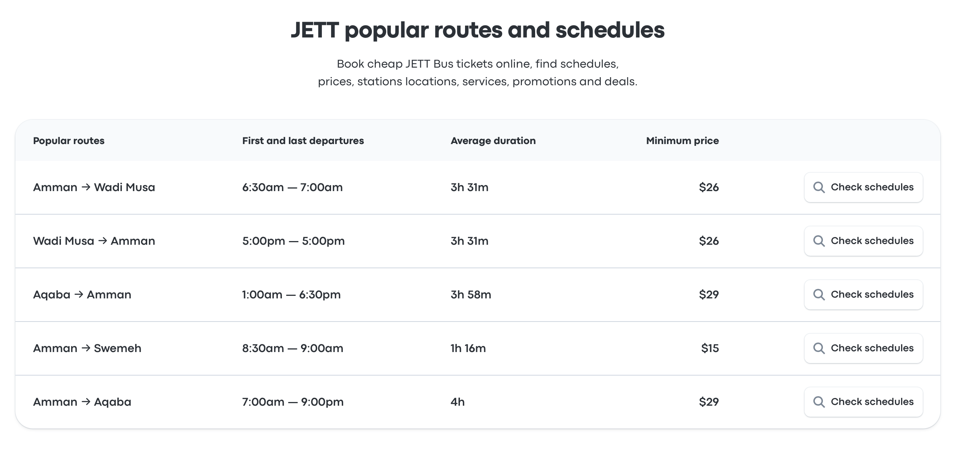Click the magnifier icon in Amman to Wadi Musa row
Image resolution: width=980 pixels, height=452 pixels.
click(819, 187)
